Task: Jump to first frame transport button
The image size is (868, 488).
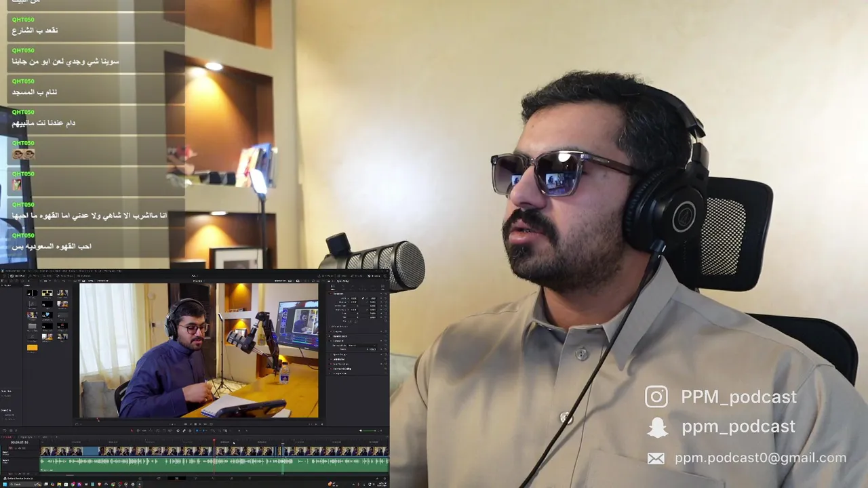Action: click(x=185, y=424)
